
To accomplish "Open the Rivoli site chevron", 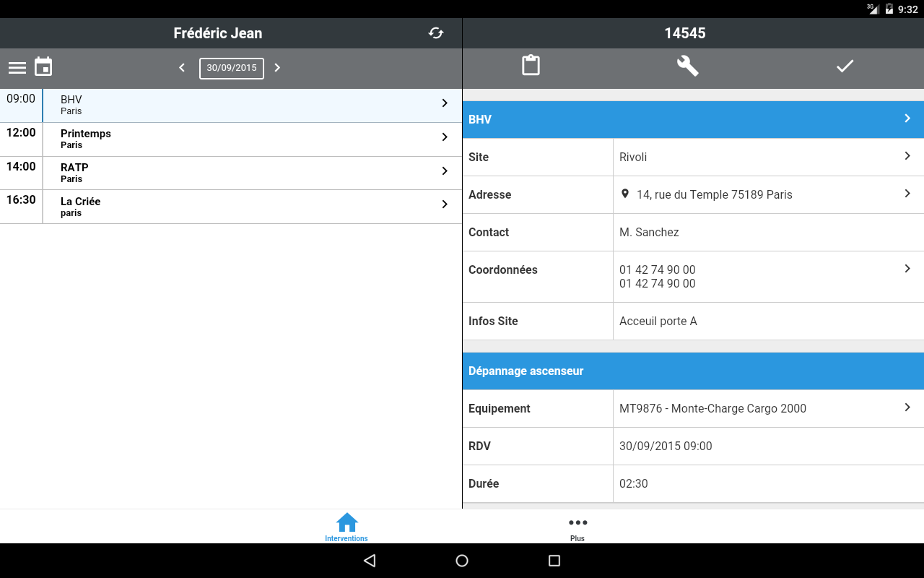I will click(907, 156).
